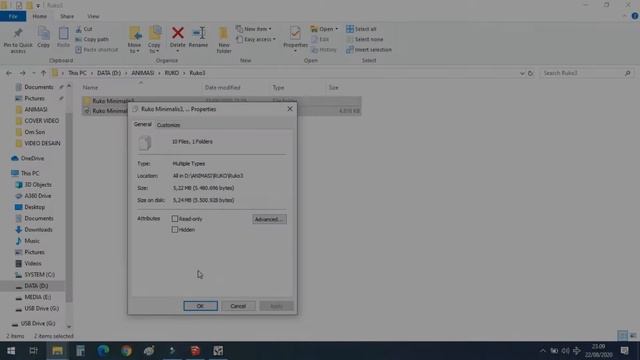Click Copy path in Clipboard group

(92, 39)
